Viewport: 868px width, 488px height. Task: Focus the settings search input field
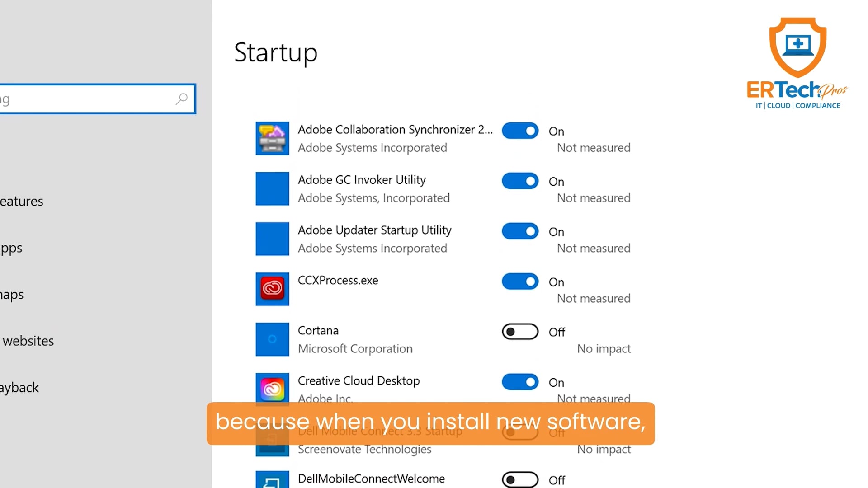point(97,99)
